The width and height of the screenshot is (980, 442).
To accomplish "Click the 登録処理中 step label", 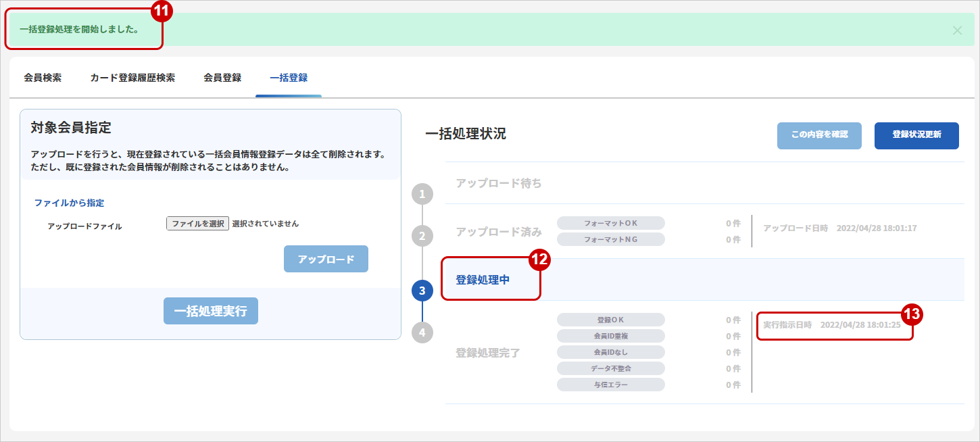I will [x=483, y=280].
